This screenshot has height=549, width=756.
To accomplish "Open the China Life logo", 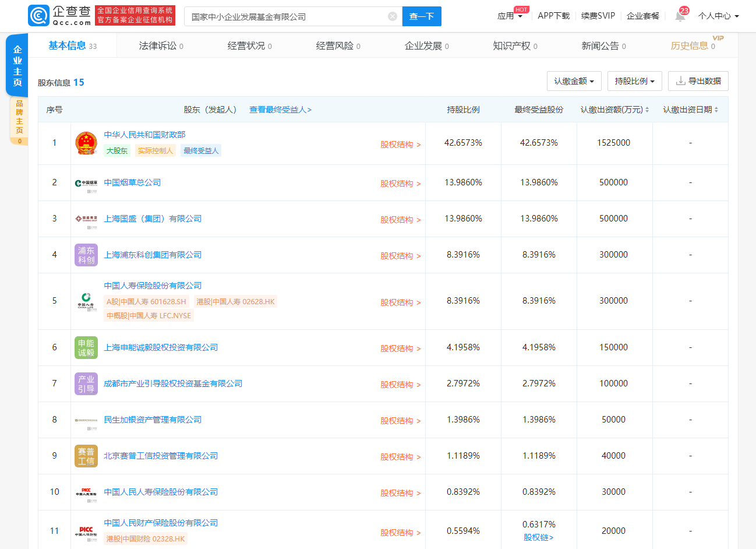I will coord(86,301).
